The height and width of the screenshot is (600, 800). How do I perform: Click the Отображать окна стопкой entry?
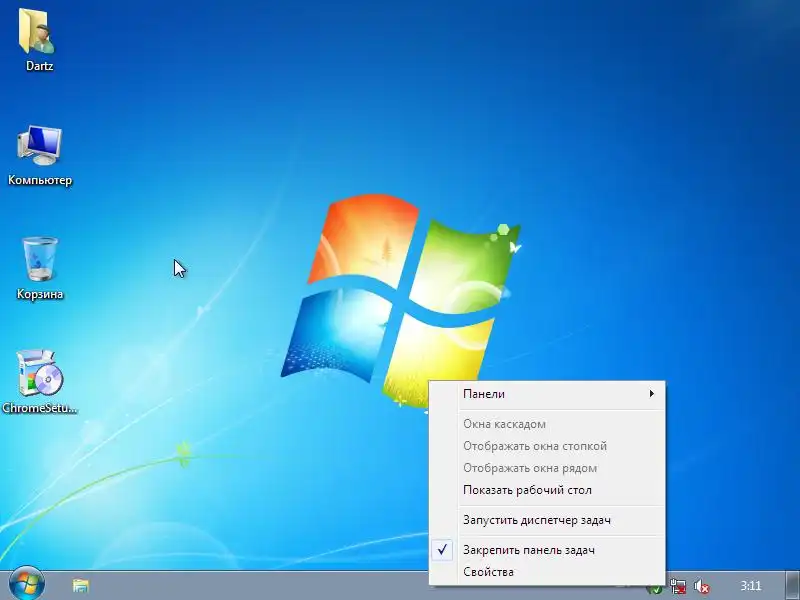(547, 446)
